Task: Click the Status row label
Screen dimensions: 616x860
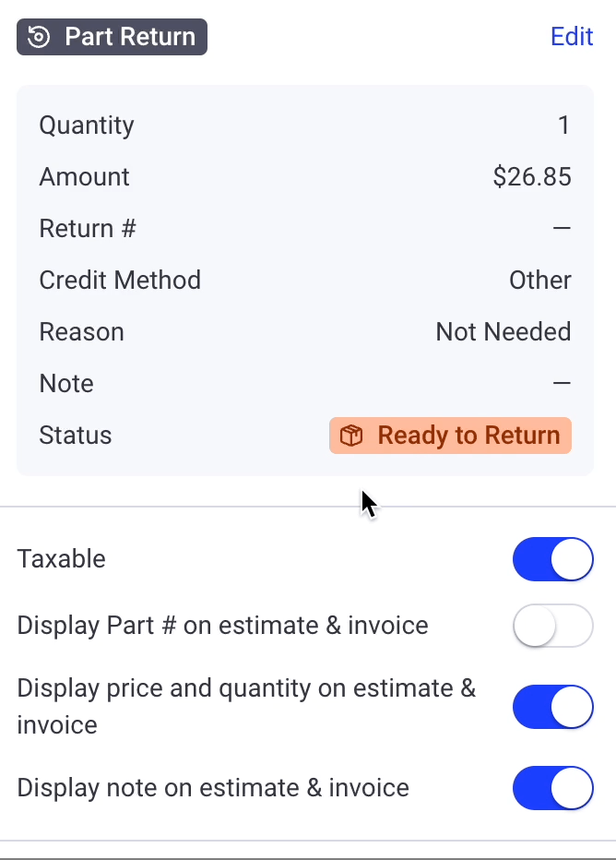Action: 75,435
